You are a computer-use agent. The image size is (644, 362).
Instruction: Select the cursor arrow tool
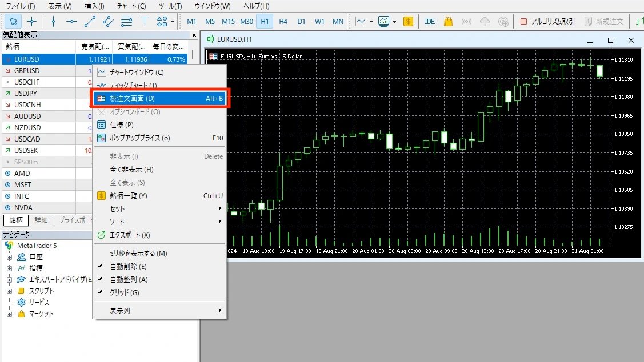(13, 21)
